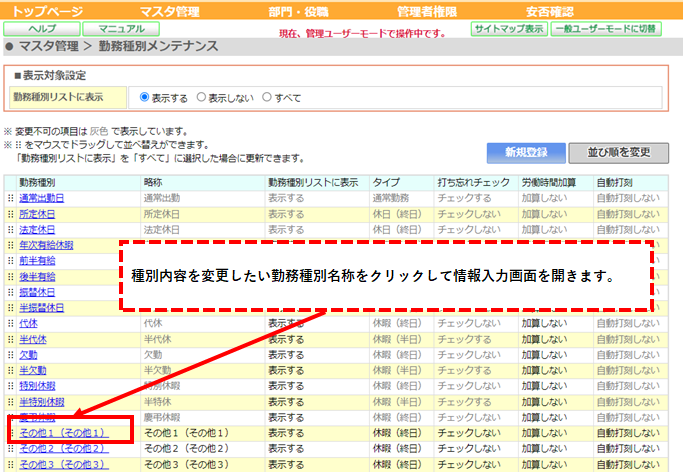
Task: Select the すべて radio button
Action: [x=267, y=97]
